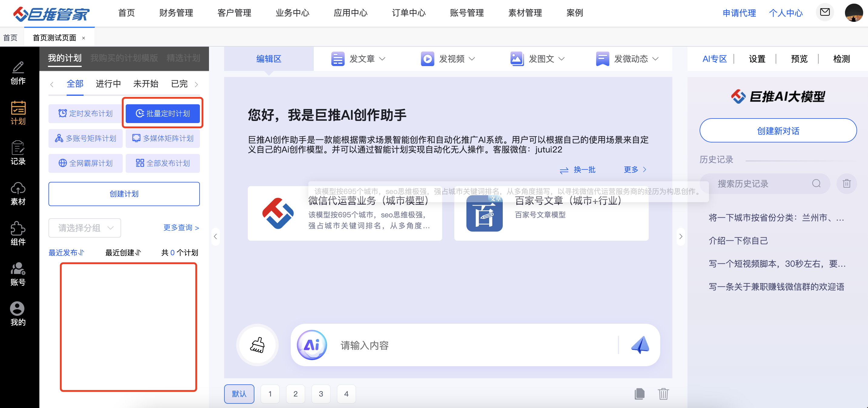Viewport: 868px width, 408px height.
Task: Open the 请选择分组 dropdown
Action: tap(85, 228)
